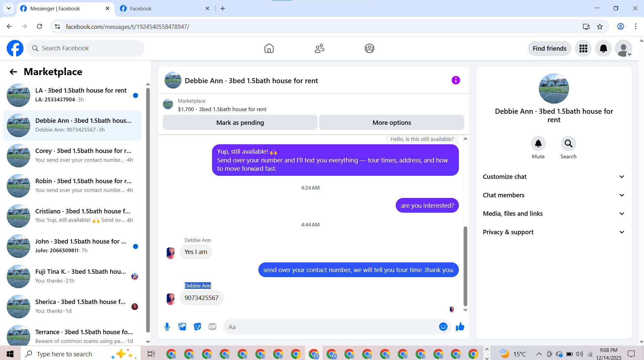Click the 'Yes I am' message

196,252
